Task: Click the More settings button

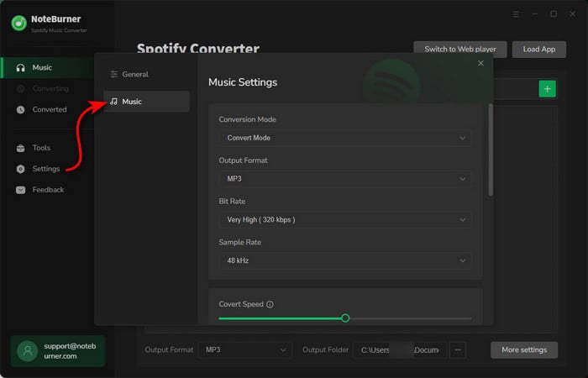Action: point(524,350)
